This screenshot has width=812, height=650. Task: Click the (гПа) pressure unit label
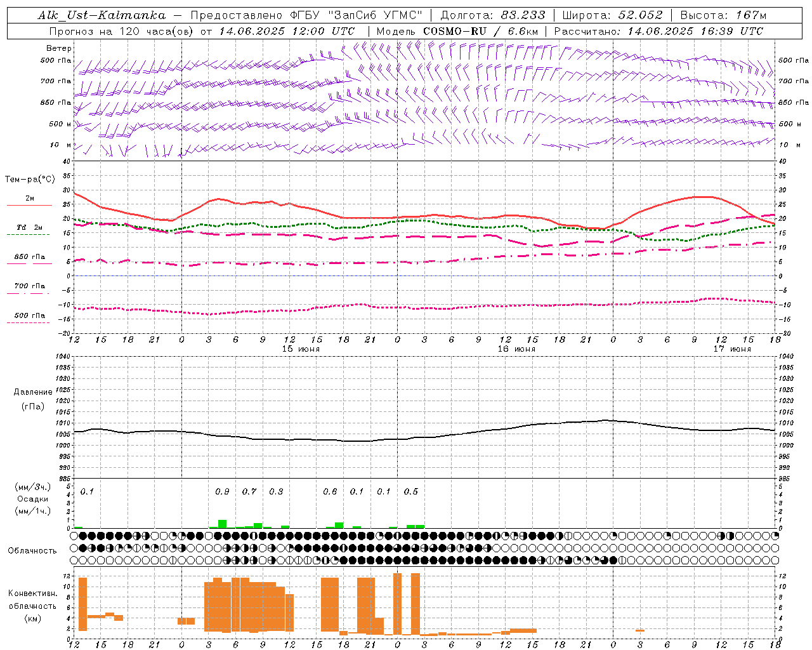32,406
